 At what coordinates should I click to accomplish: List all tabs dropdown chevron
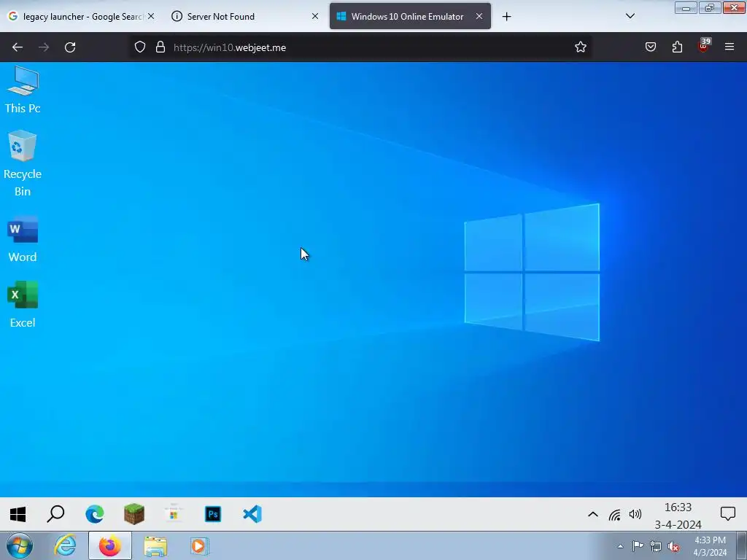630,17
